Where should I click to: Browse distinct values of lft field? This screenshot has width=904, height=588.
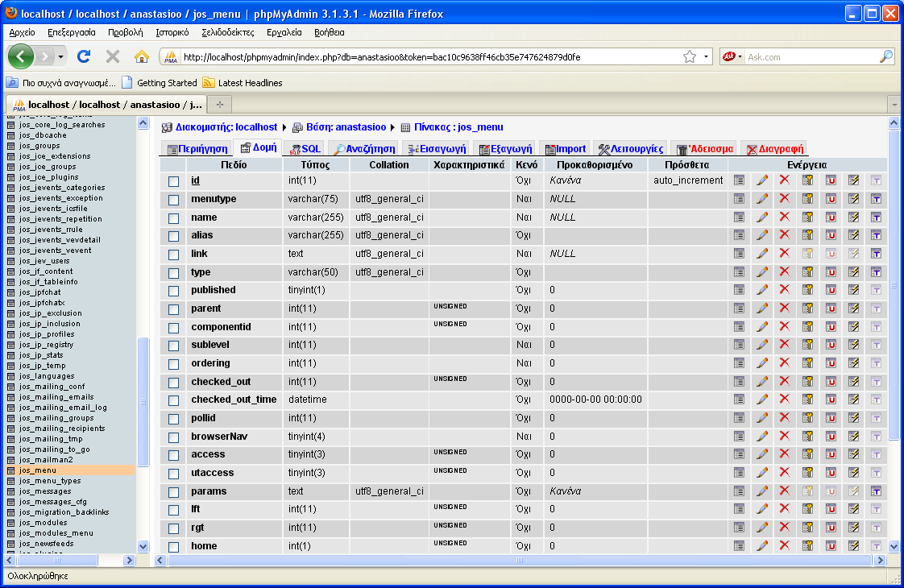pos(739,509)
